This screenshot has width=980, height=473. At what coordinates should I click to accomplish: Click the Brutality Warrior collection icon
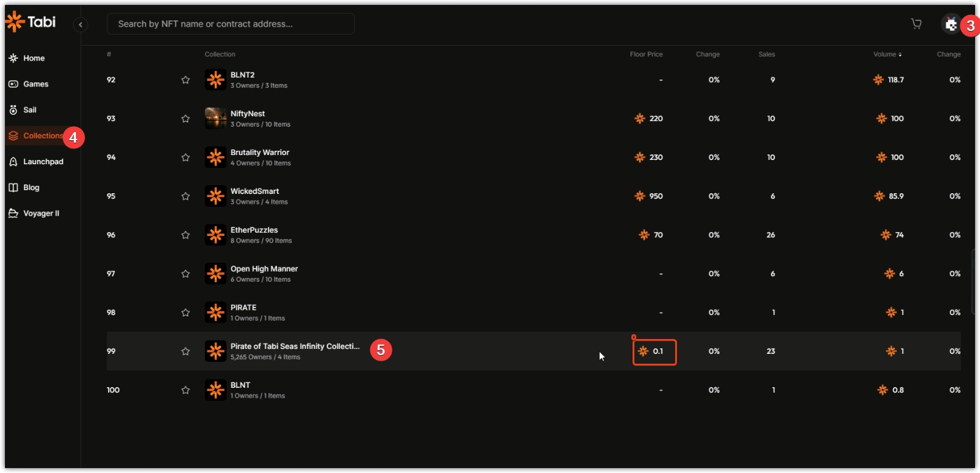click(x=215, y=157)
